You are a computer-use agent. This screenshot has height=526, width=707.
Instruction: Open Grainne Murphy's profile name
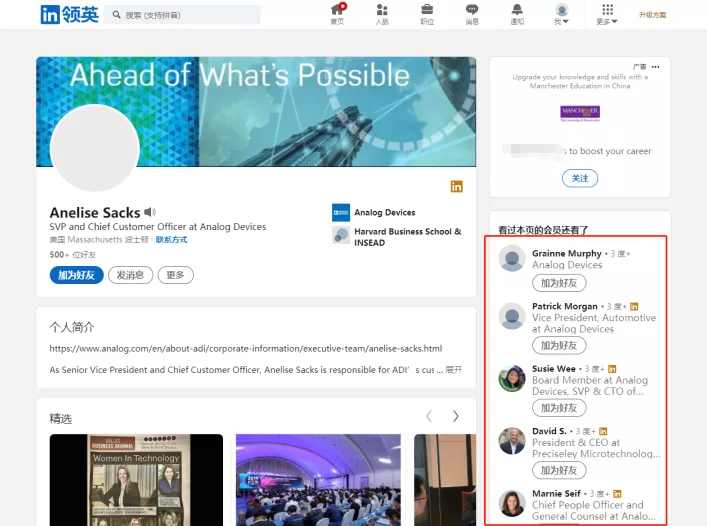click(x=566, y=253)
